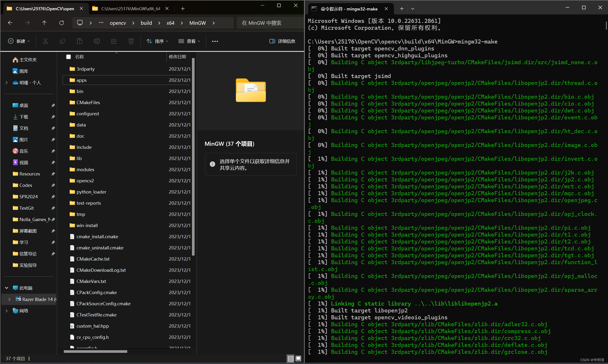Viewport: 608px width, 364px height.
Task: Collapse the 此电脑 tree node
Action: 7,288
